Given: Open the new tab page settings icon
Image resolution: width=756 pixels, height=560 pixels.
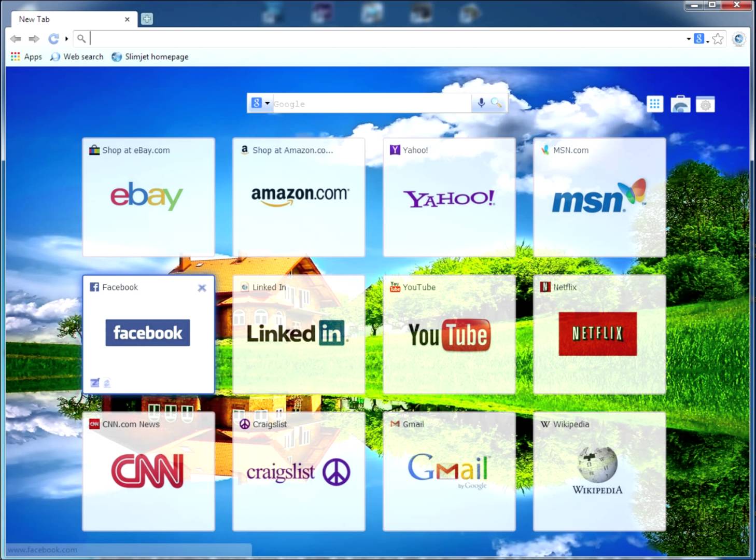Looking at the screenshot, I should pos(705,104).
